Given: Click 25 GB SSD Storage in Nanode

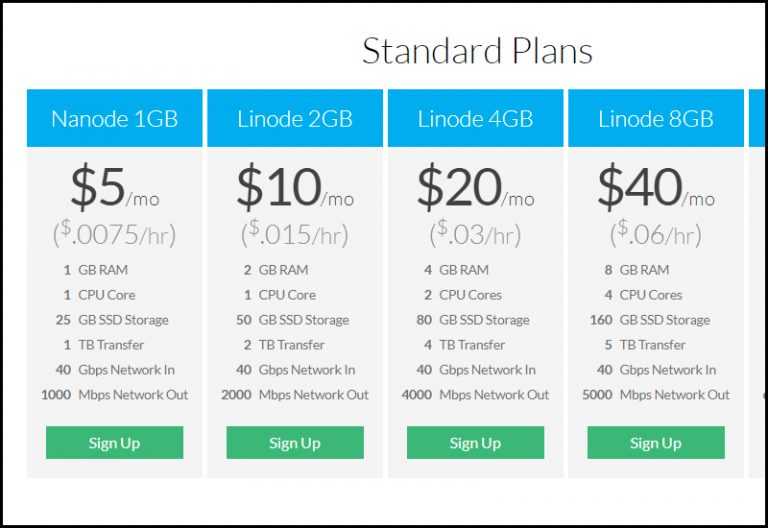Looking at the screenshot, I should pyautogui.click(x=112, y=320).
